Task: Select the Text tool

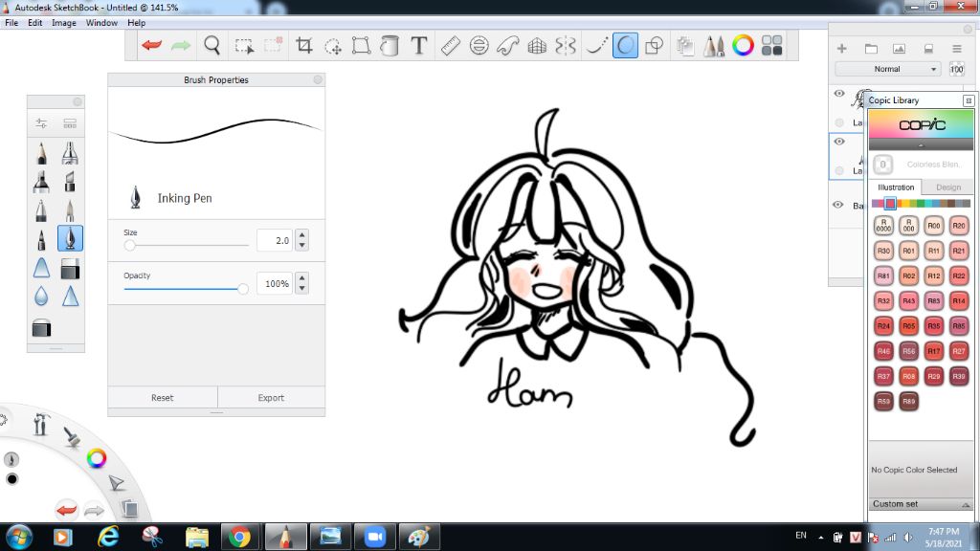Action: (419, 46)
